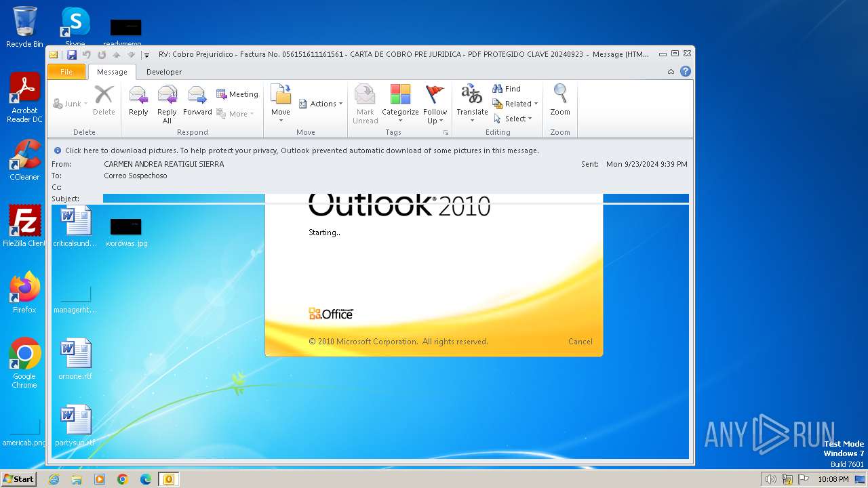Reply with a Meeting

[237, 94]
